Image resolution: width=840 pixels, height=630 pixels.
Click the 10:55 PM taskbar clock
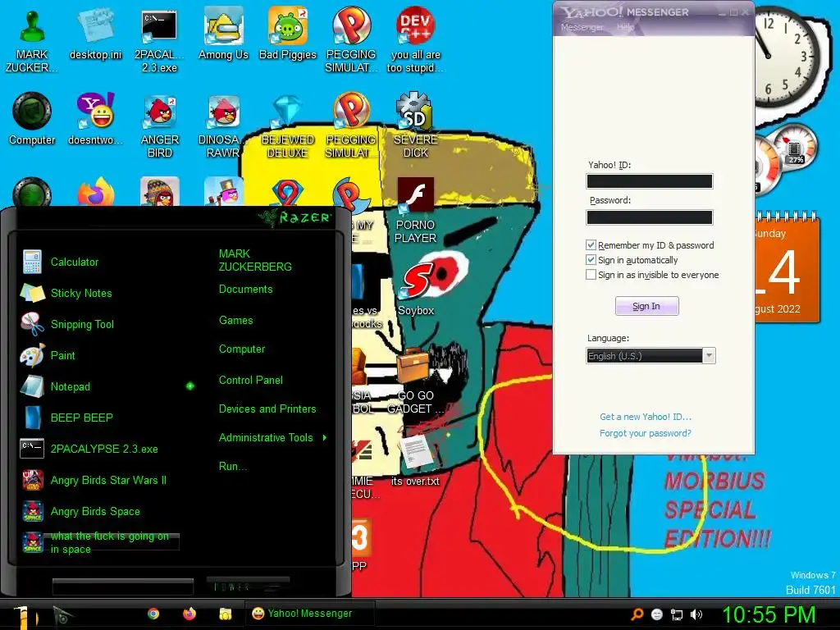(769, 614)
